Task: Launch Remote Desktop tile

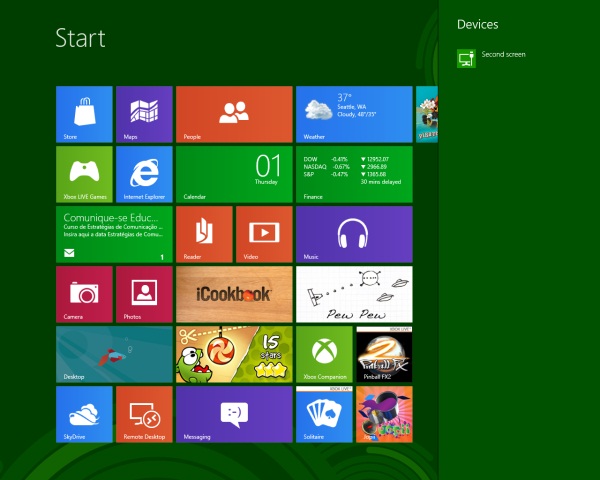Action: point(144,415)
